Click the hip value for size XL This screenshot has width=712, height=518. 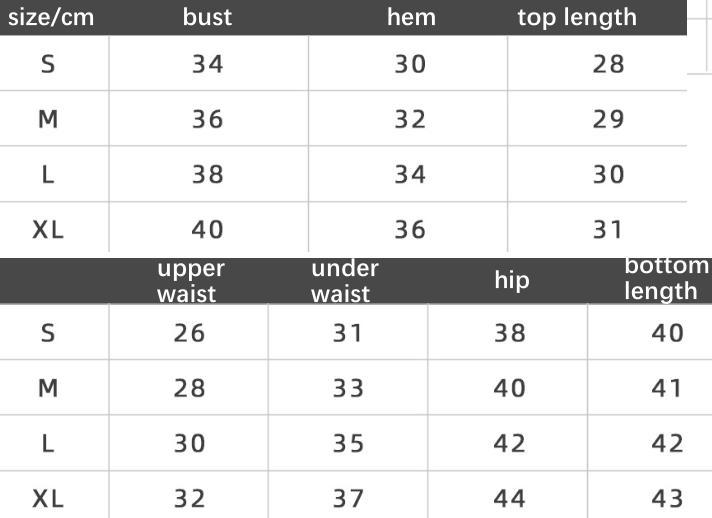click(x=510, y=498)
